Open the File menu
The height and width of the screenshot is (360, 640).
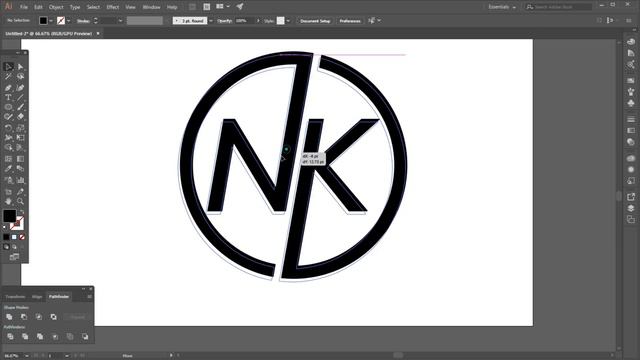click(24, 7)
